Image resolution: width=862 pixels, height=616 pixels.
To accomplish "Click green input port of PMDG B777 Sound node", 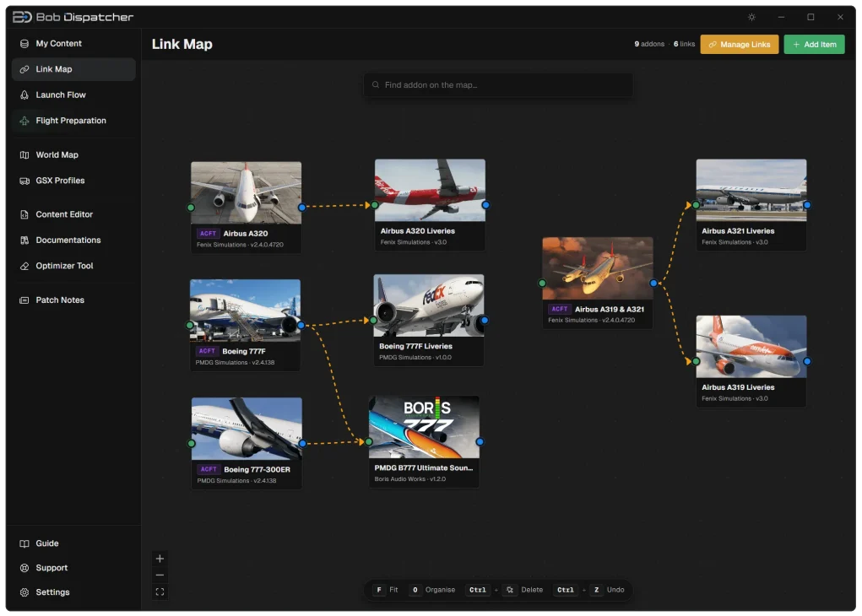I will tap(369, 442).
